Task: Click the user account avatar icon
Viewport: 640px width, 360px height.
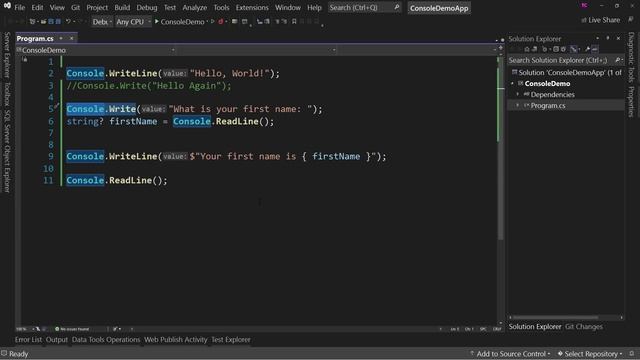Action: point(584,5)
